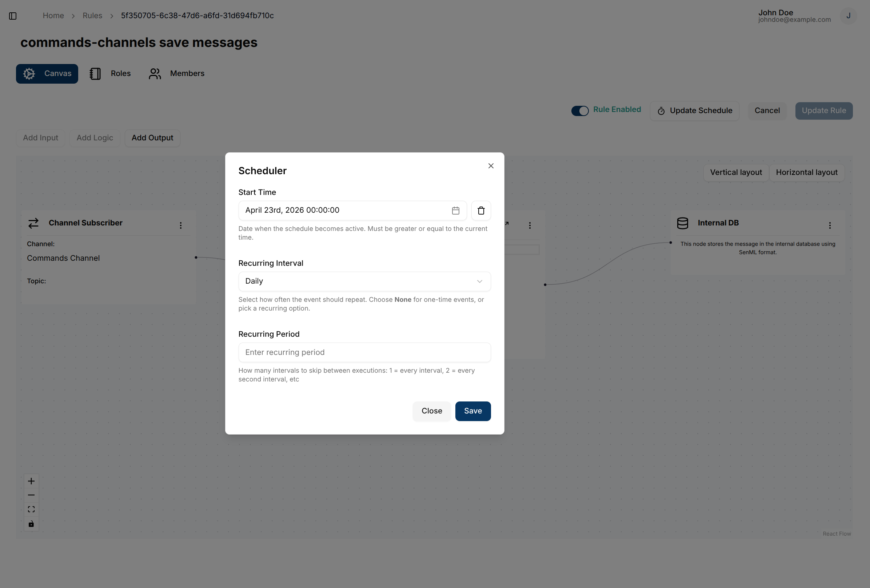The height and width of the screenshot is (588, 870).
Task: Click the Channel Subscriber output connector handle
Action: coord(196,257)
